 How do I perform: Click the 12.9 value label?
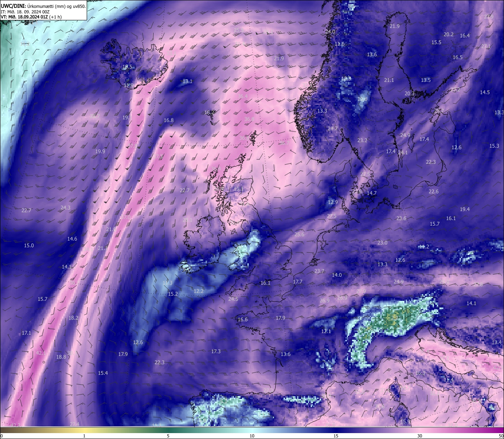pyautogui.click(x=333, y=202)
